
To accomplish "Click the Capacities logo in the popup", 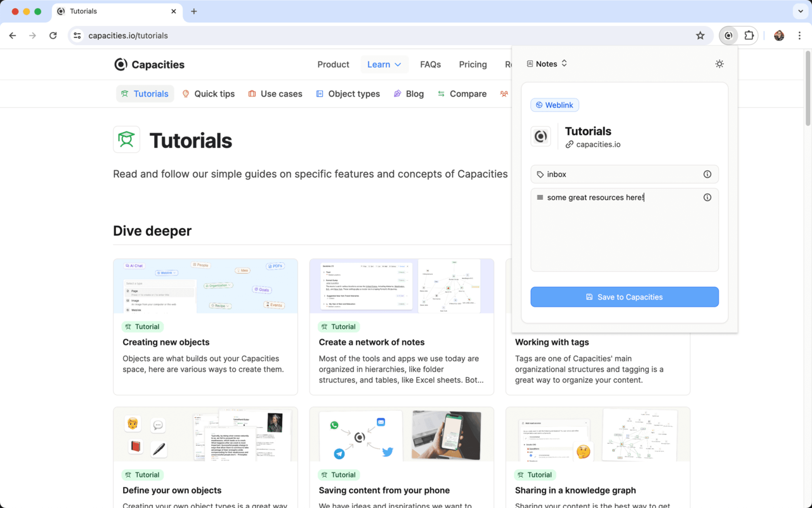I will [541, 136].
